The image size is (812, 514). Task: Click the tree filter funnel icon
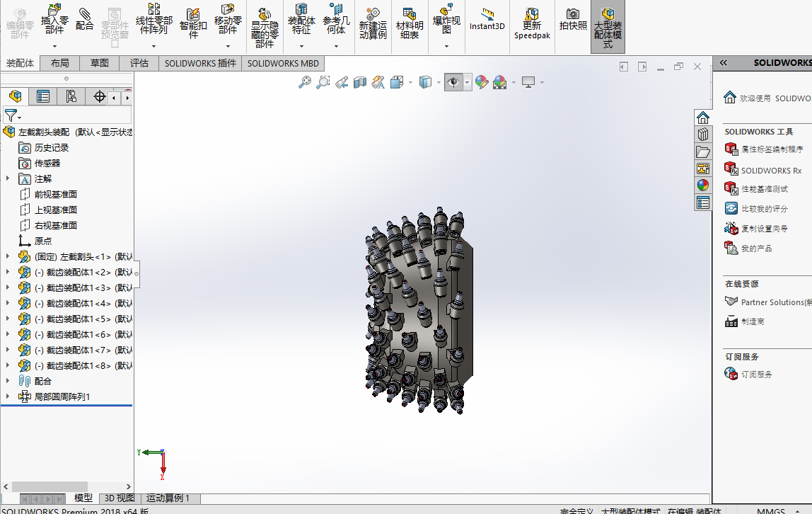point(11,115)
